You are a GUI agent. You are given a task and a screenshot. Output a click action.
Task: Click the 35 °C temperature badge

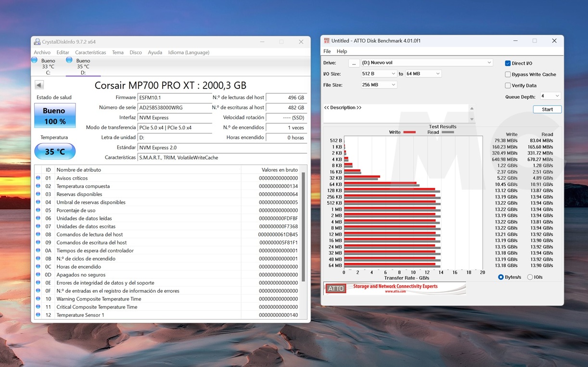point(54,151)
